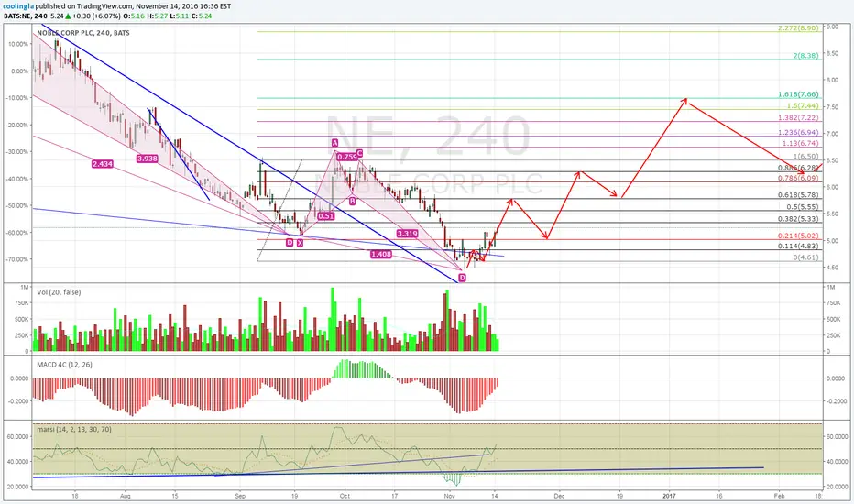Click the 1(6.50) Fibonacci level label
The image size is (854, 504).
click(x=805, y=157)
